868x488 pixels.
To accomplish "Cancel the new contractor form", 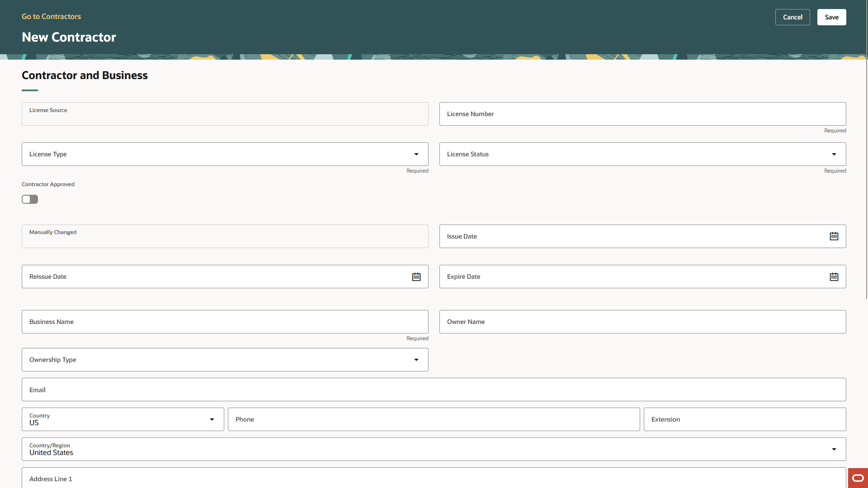I will click(793, 17).
